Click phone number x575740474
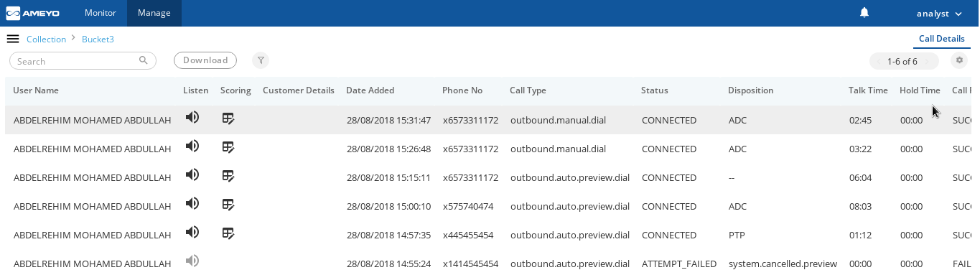 pyautogui.click(x=468, y=206)
